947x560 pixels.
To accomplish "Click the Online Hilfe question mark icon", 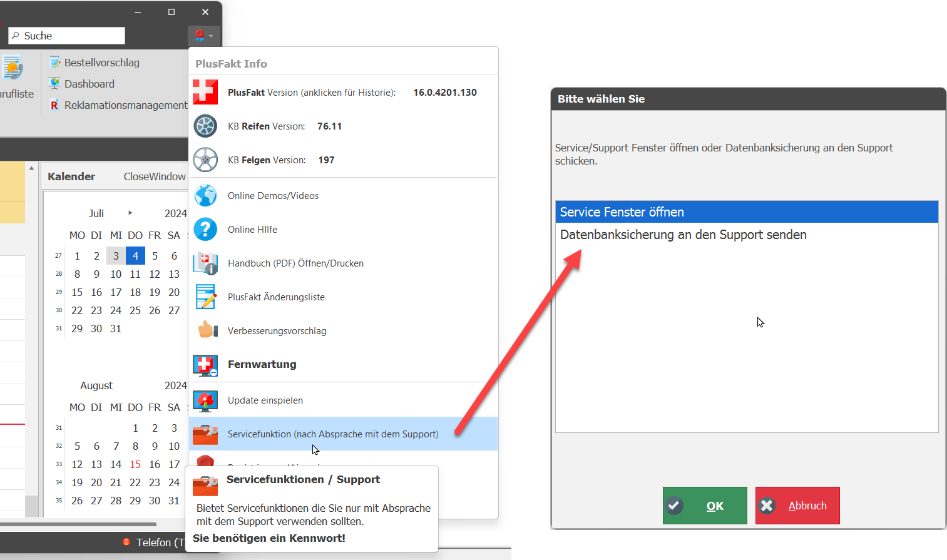I will click(x=205, y=229).
